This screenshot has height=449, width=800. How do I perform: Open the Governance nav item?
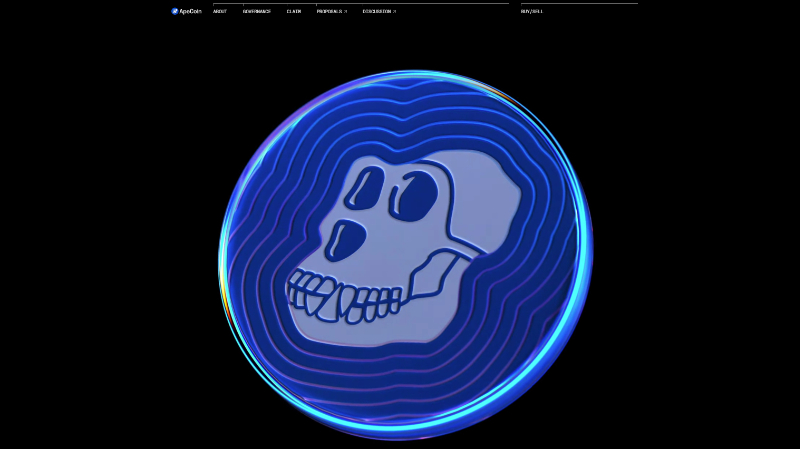tap(257, 11)
